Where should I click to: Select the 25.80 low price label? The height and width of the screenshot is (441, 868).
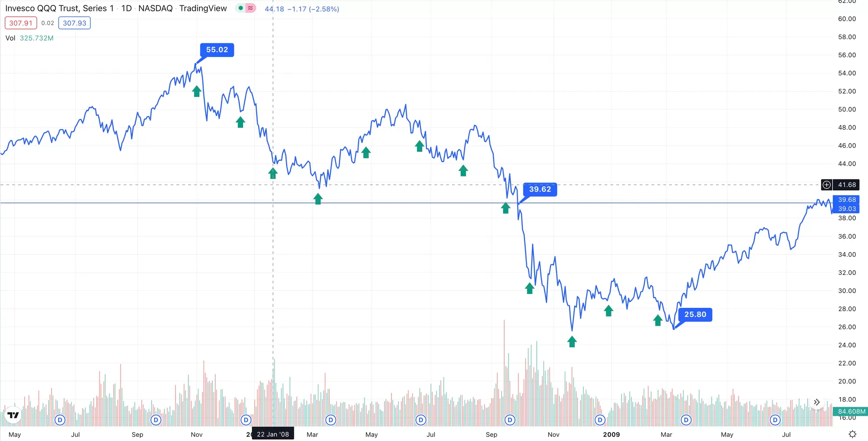point(695,315)
